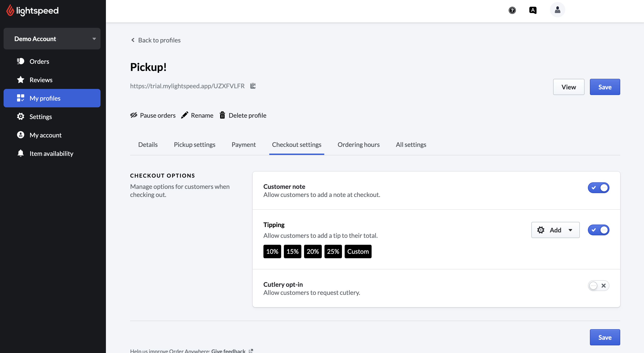The width and height of the screenshot is (644, 353).
Task: Open the user profile avatar menu
Action: (557, 10)
